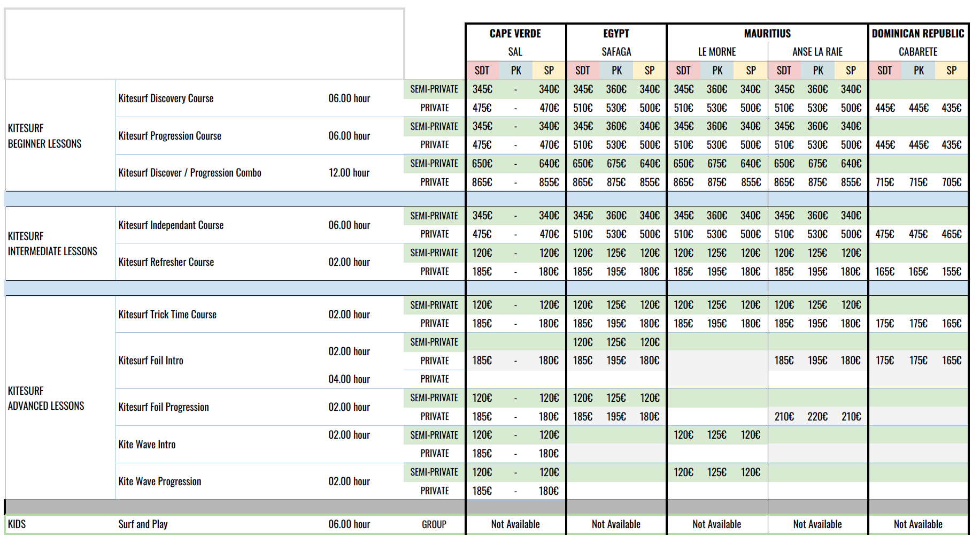Select Combo private 715€ Cabarete SDT price
980x543 pixels.
pos(885,182)
